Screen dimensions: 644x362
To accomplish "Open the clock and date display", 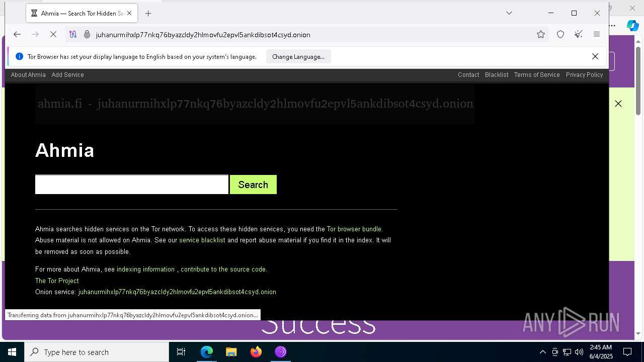I will click(601, 352).
